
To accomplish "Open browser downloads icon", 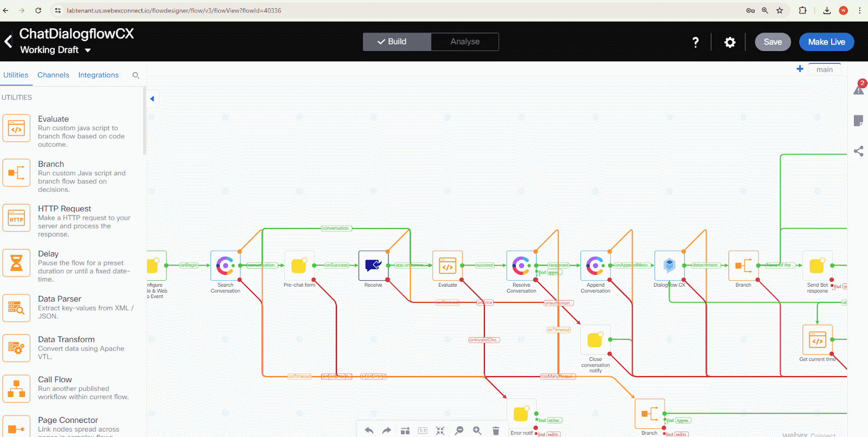I will (x=827, y=10).
